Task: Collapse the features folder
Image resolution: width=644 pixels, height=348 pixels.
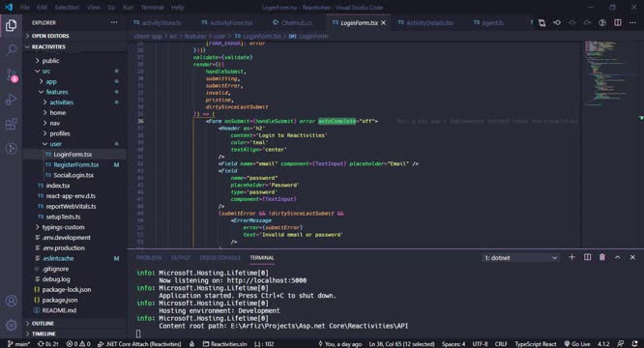Action: click(x=57, y=92)
